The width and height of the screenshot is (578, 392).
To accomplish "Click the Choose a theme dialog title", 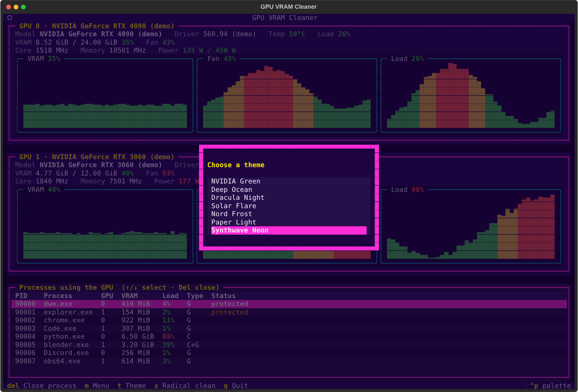I will pos(236,165).
